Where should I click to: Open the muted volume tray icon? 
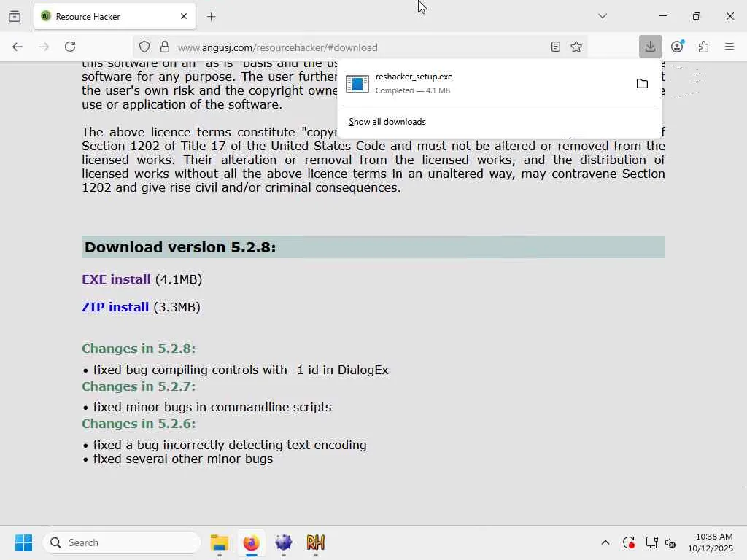point(671,542)
